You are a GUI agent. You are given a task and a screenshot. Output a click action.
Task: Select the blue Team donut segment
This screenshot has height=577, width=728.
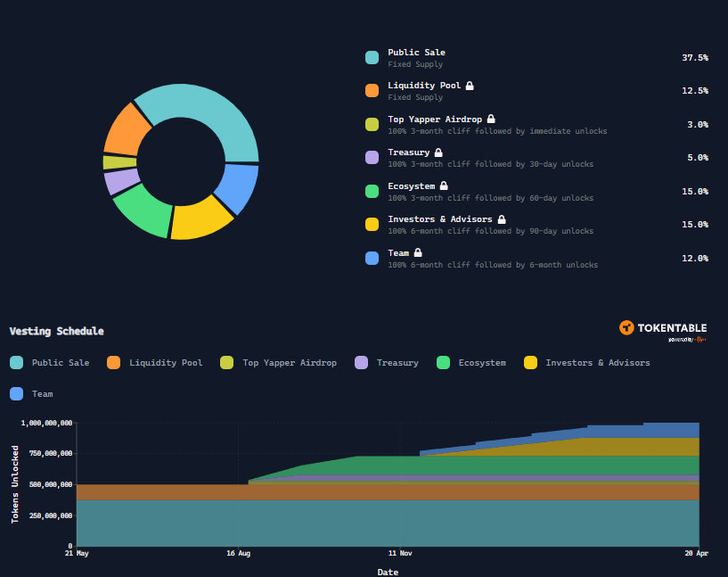click(238, 186)
